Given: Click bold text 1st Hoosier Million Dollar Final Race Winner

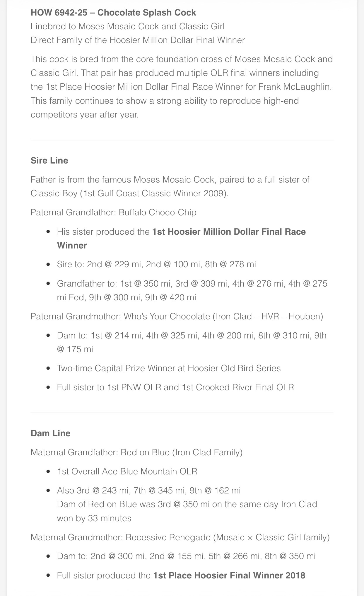Looking at the screenshot, I should click(181, 239).
